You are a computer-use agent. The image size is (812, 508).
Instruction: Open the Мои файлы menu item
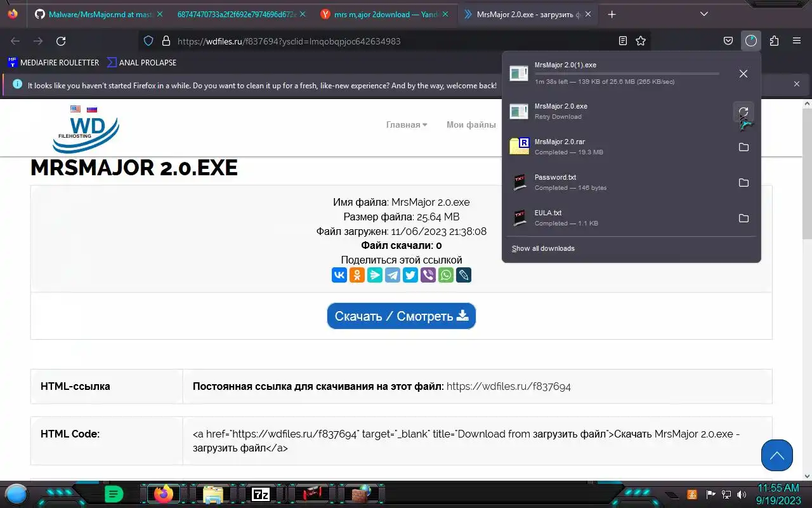pyautogui.click(x=471, y=124)
